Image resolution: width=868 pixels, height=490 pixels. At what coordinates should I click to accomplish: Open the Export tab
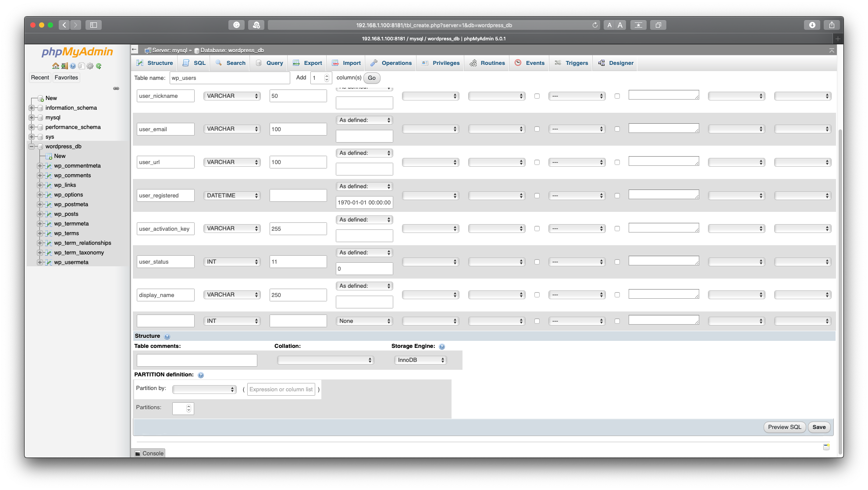(308, 63)
